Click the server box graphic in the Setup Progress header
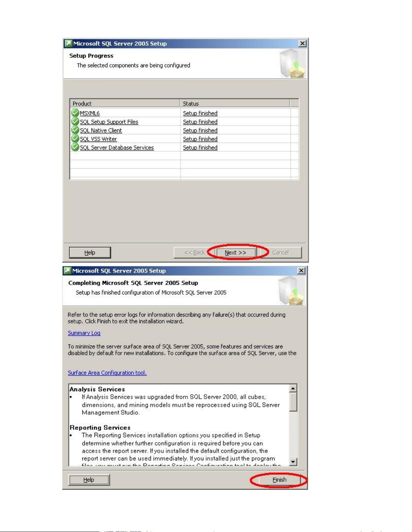412x532 pixels. [x=292, y=64]
